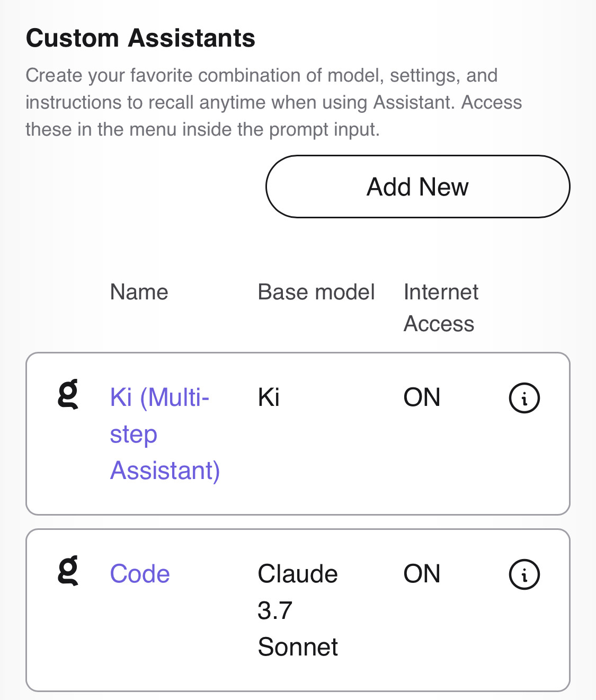Click the ON status in the Code row
The width and height of the screenshot is (596, 700).
coord(422,574)
